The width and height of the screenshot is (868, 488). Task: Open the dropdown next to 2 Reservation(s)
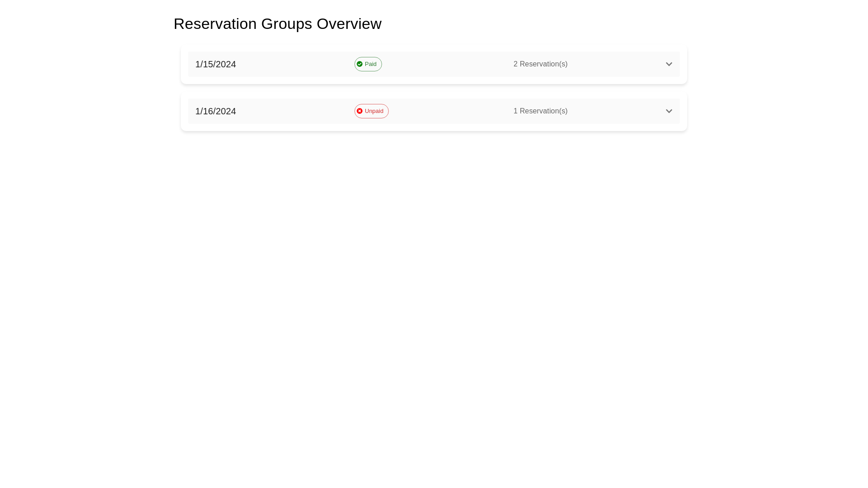pyautogui.click(x=669, y=64)
